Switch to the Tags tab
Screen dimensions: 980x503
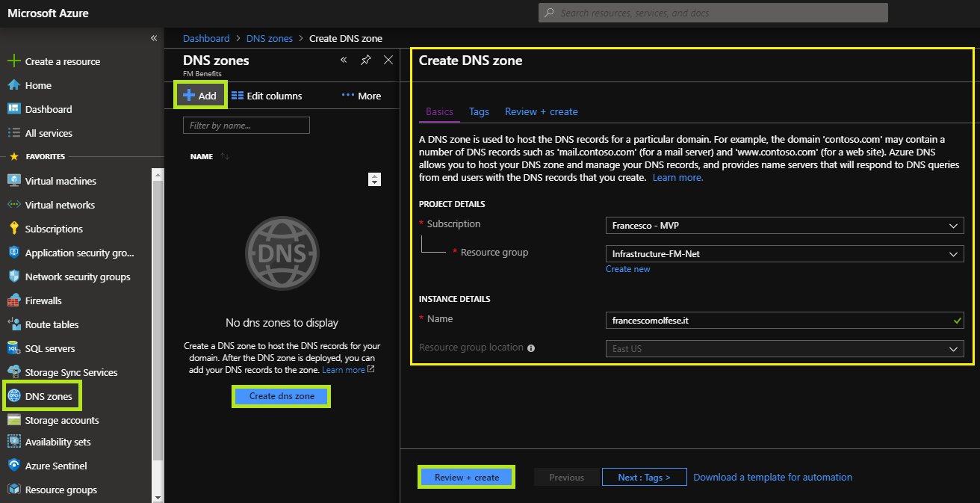click(x=479, y=111)
